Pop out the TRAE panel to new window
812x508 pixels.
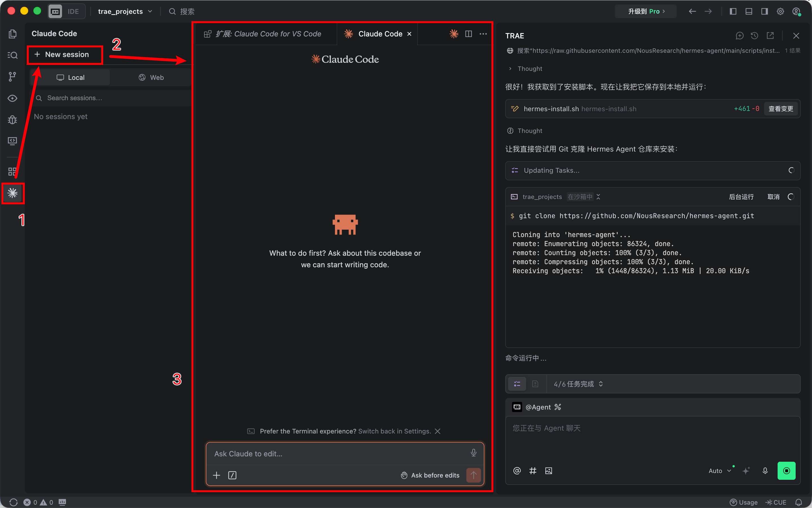pos(770,36)
